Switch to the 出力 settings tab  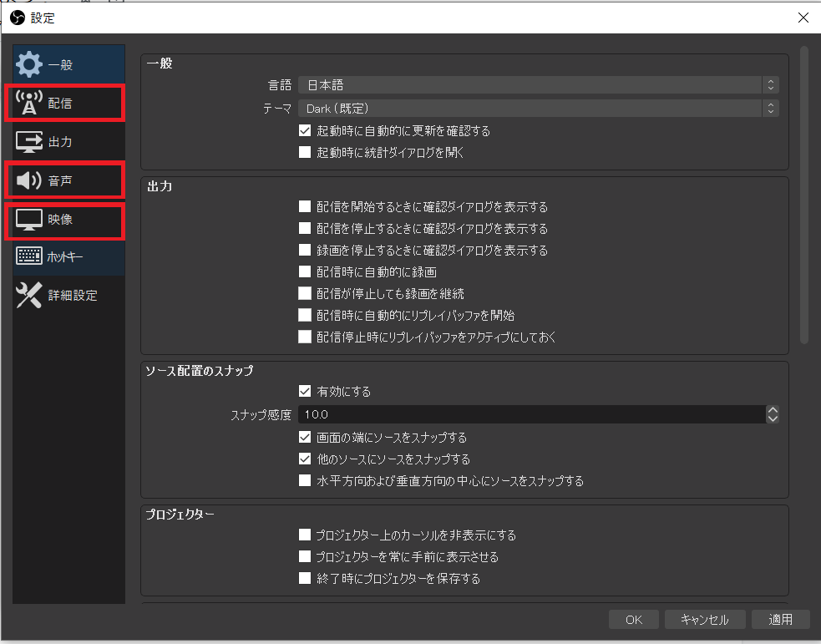pos(68,141)
